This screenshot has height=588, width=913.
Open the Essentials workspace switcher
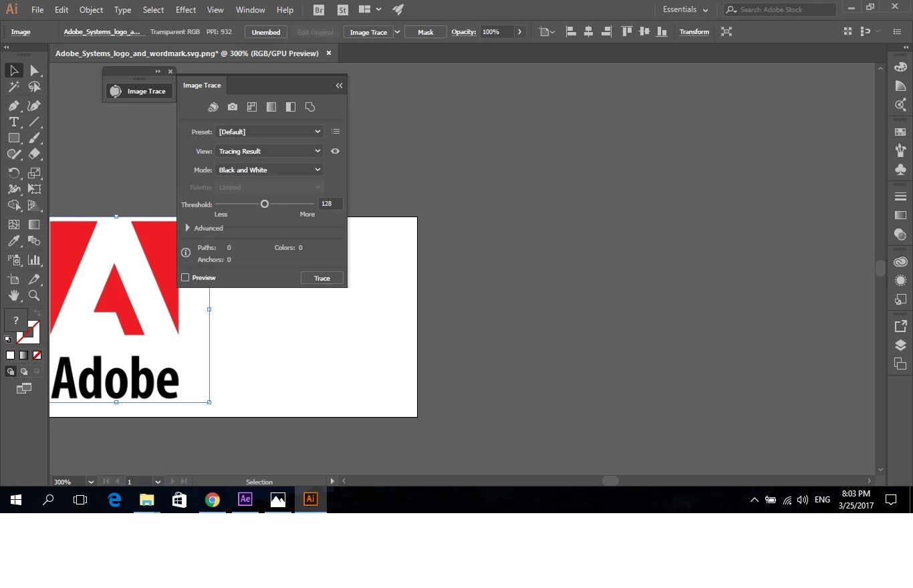point(685,10)
